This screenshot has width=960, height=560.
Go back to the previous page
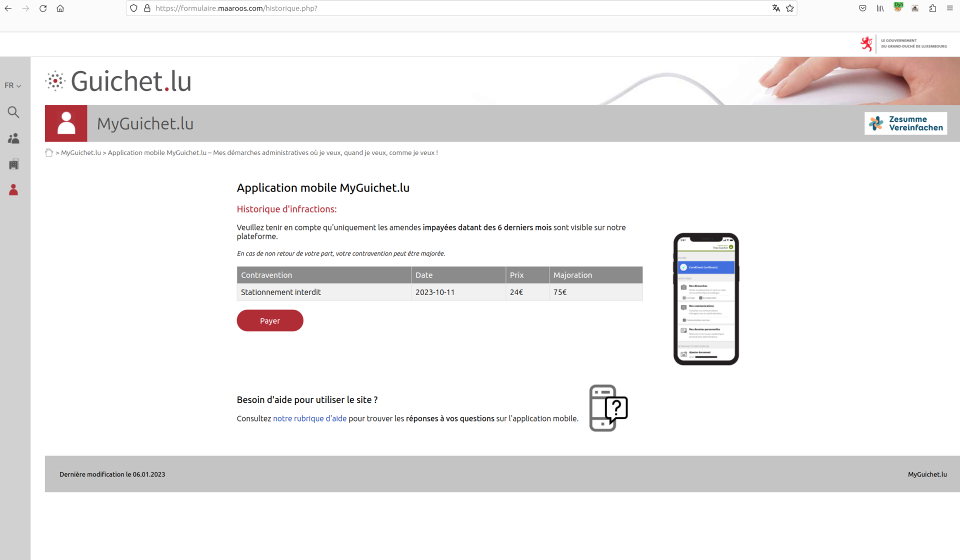tap(8, 8)
